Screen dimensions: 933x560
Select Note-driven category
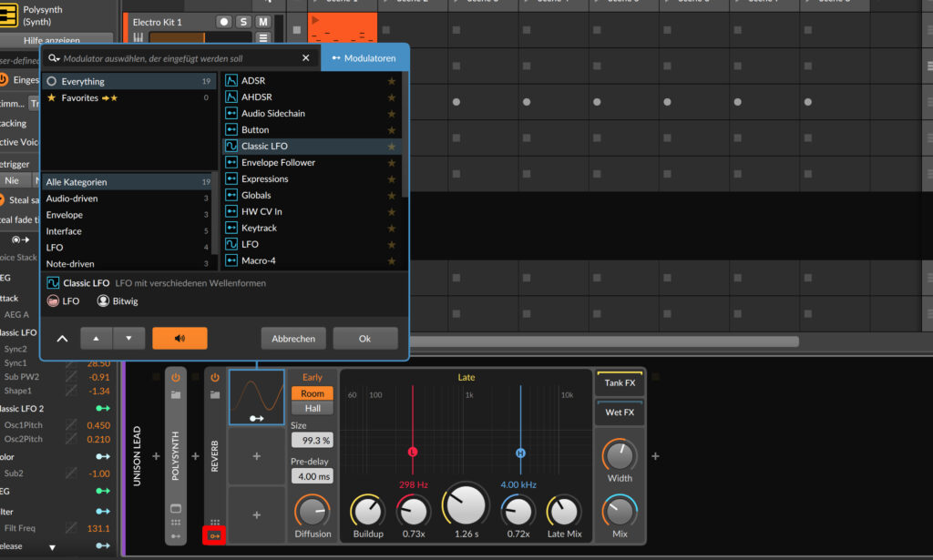point(128,263)
